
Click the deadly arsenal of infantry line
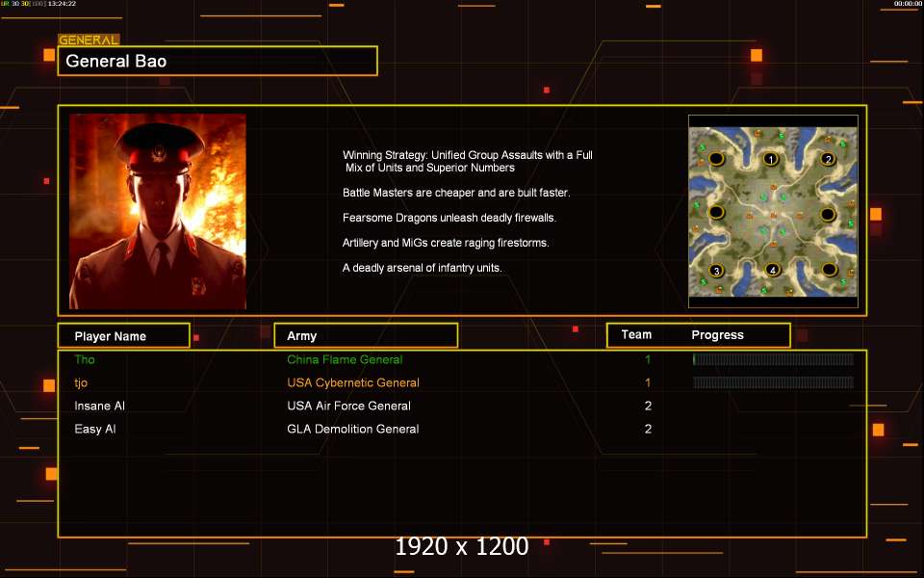(423, 268)
